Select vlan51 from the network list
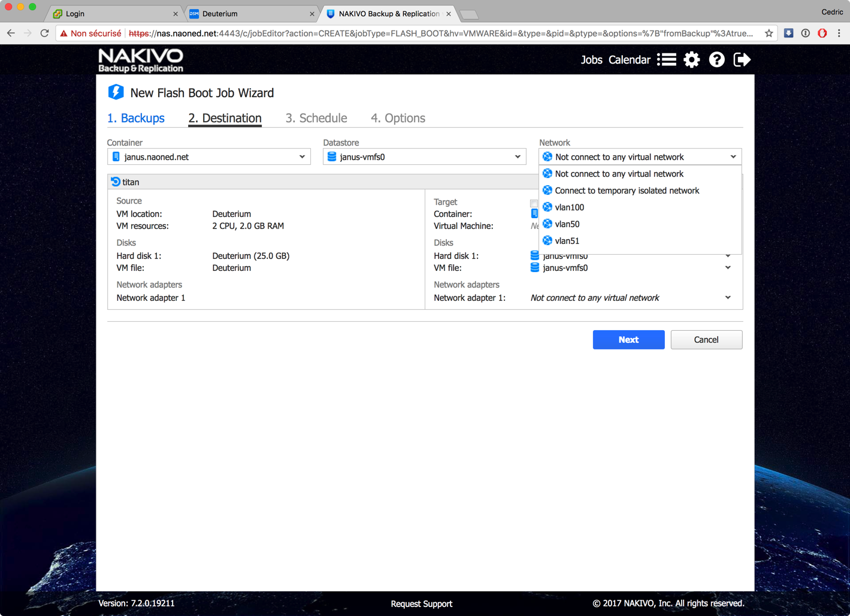 pos(640,241)
